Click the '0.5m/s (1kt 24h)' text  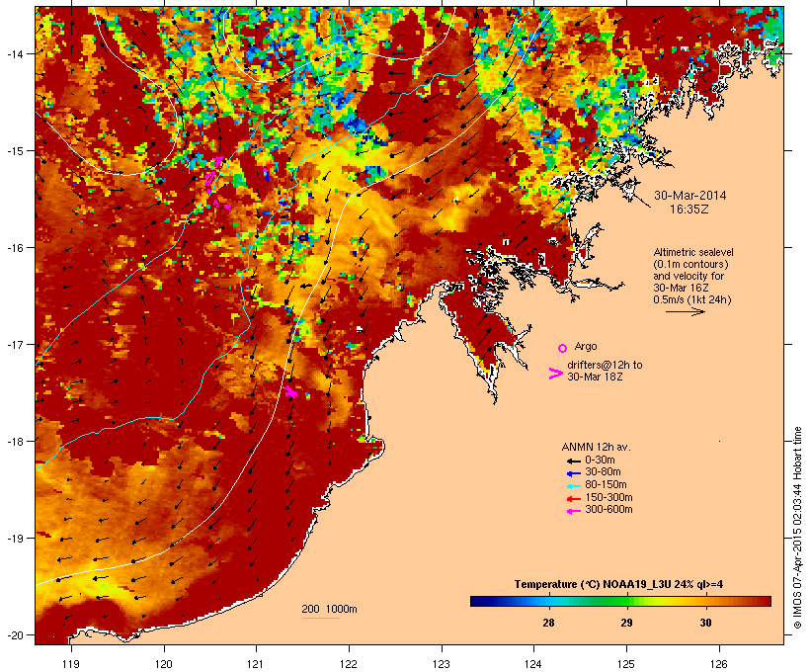pyautogui.click(x=692, y=299)
